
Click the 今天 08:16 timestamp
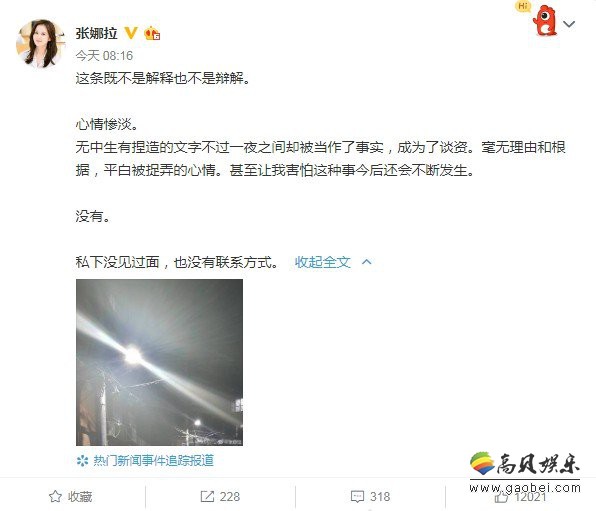pyautogui.click(x=104, y=56)
